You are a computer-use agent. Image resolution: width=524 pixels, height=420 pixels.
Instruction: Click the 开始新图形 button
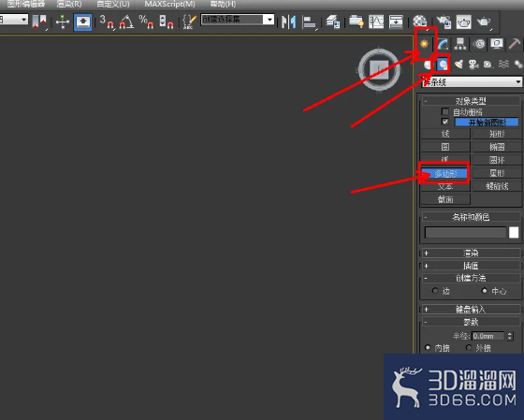click(487, 123)
